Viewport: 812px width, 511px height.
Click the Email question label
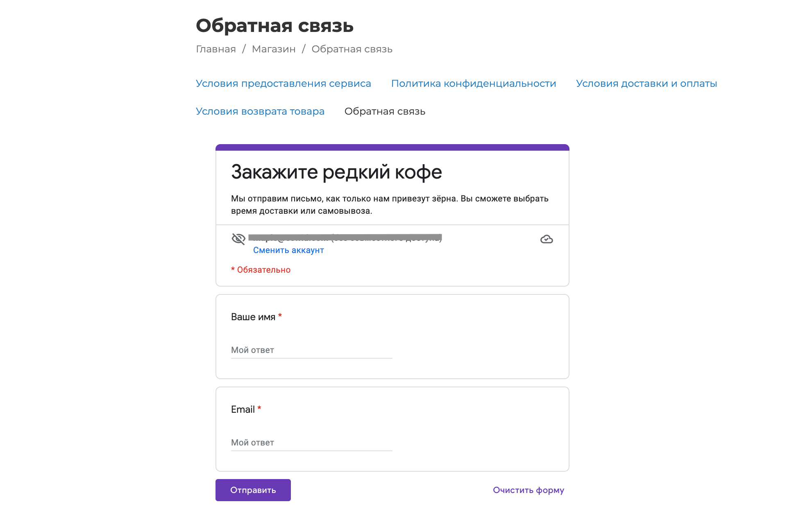tap(243, 409)
